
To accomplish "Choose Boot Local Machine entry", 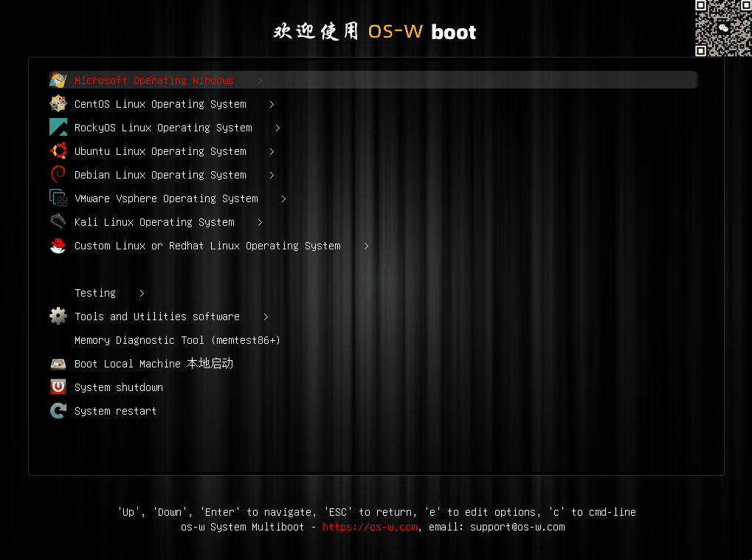I will point(153,364).
